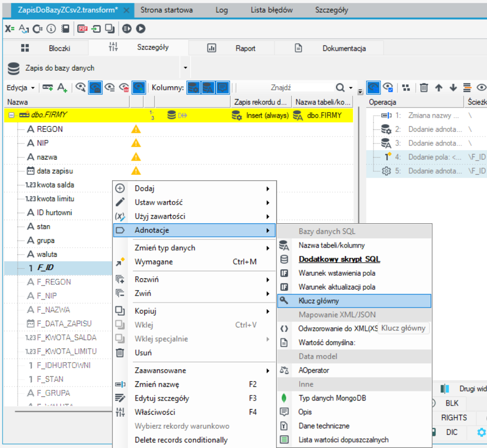Open the Edycja dropdown
Screen dimensions: 487x448
pos(21,88)
